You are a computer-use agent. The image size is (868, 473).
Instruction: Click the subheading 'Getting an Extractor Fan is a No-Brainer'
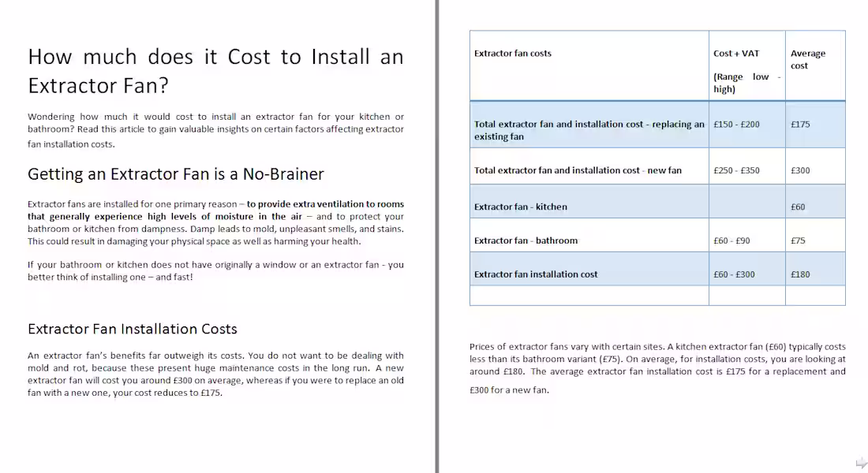click(175, 173)
